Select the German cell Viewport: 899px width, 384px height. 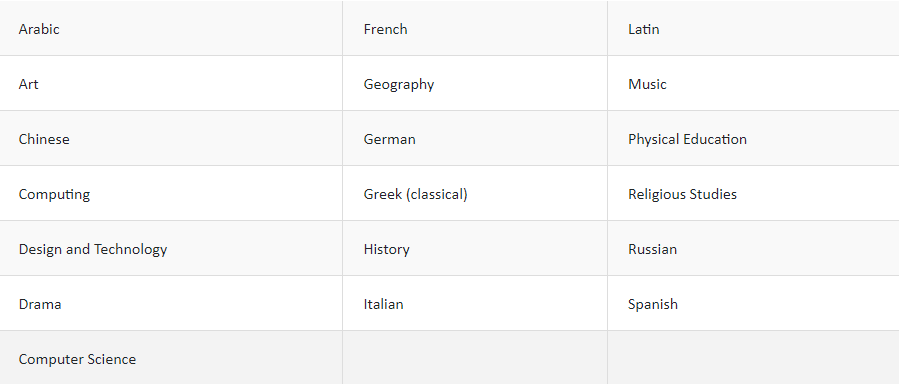tap(475, 138)
